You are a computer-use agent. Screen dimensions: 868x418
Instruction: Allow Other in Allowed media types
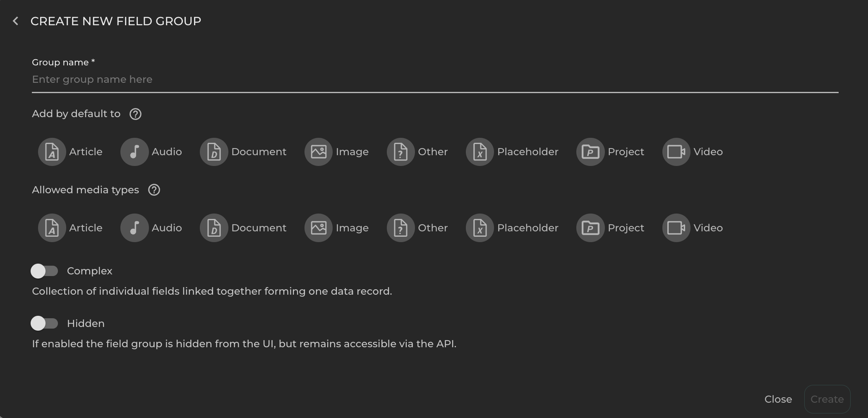[400, 228]
